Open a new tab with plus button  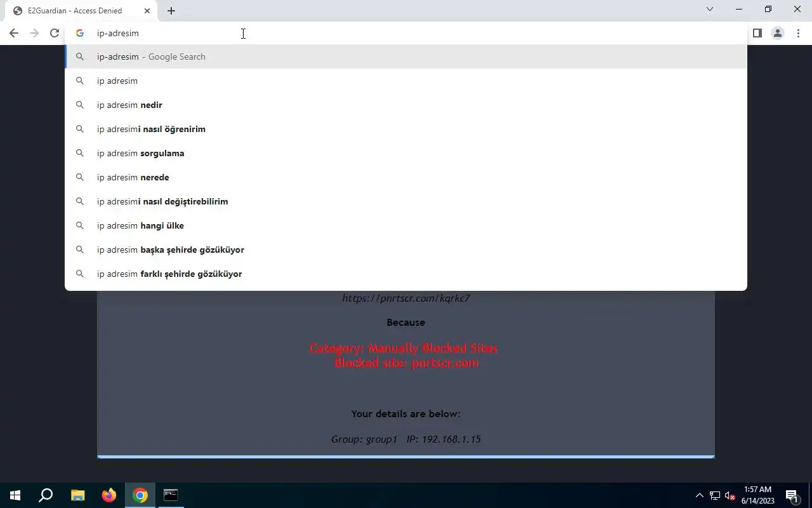pyautogui.click(x=171, y=11)
